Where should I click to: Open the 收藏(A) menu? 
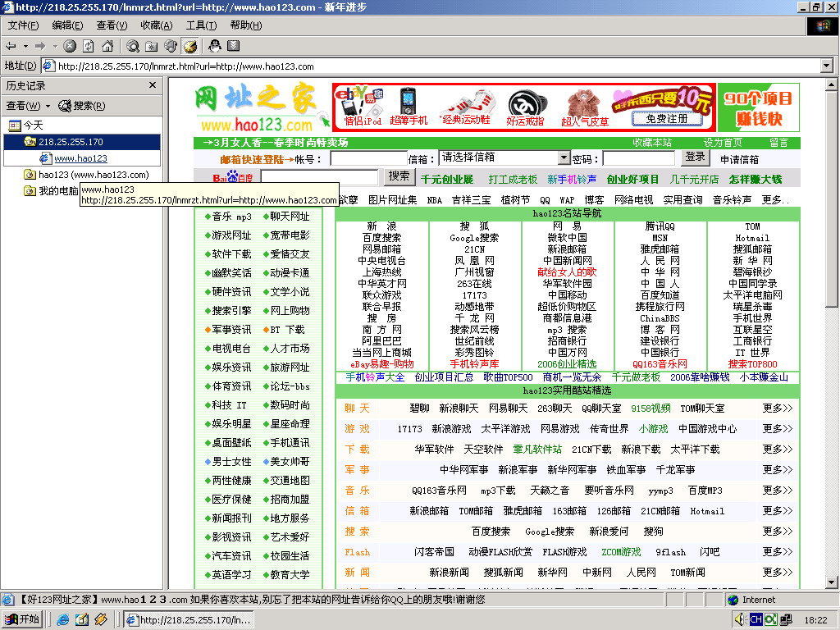pos(157,25)
